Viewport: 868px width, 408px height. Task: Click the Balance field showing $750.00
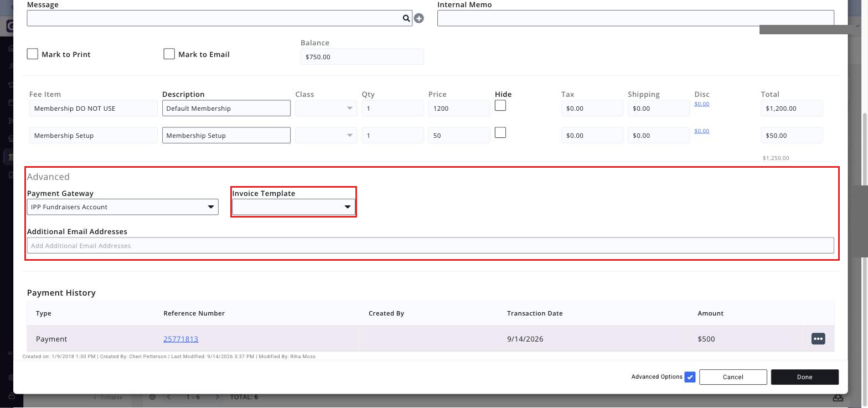pos(362,56)
